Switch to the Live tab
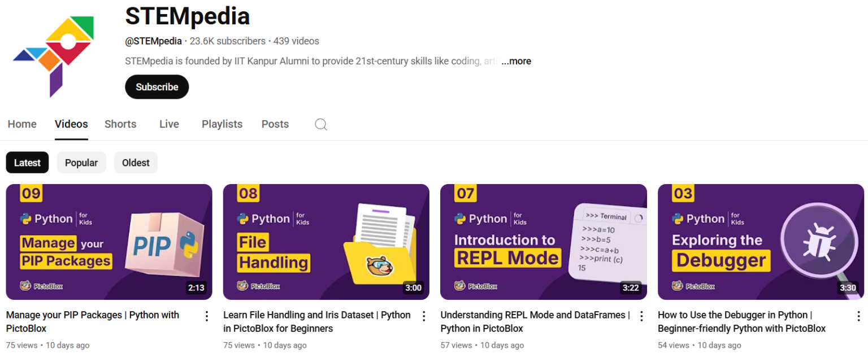868x354 pixels. (x=168, y=124)
